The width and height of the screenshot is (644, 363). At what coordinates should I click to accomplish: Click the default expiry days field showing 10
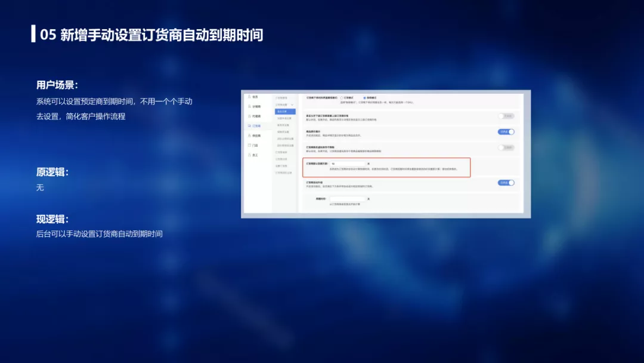tap(348, 164)
